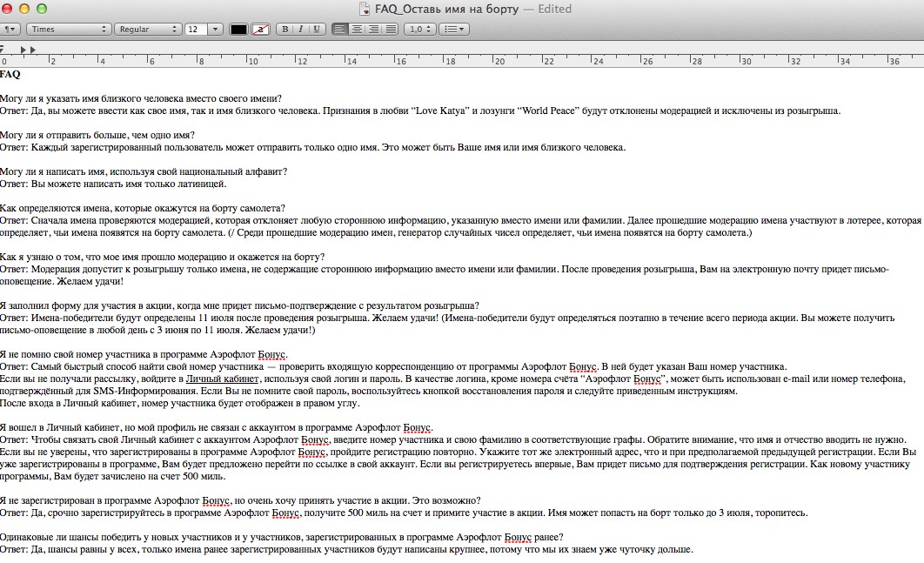Close the TextEdit window with red button
Screen dimensions: 924x563
6,8
